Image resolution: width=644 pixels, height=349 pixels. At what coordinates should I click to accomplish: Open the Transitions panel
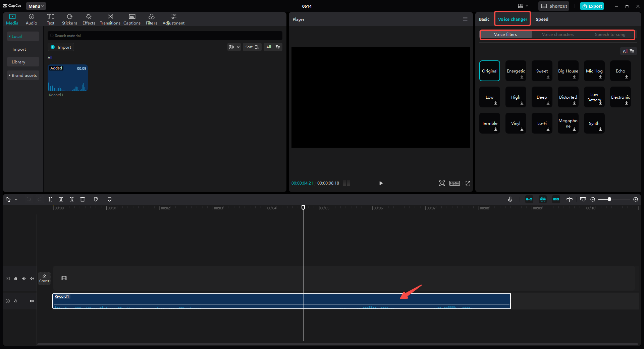110,19
